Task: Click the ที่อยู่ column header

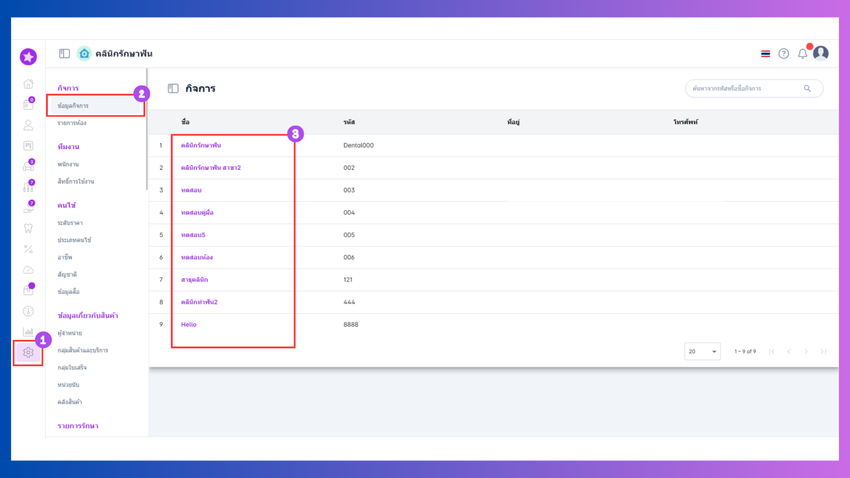Action: [513, 122]
